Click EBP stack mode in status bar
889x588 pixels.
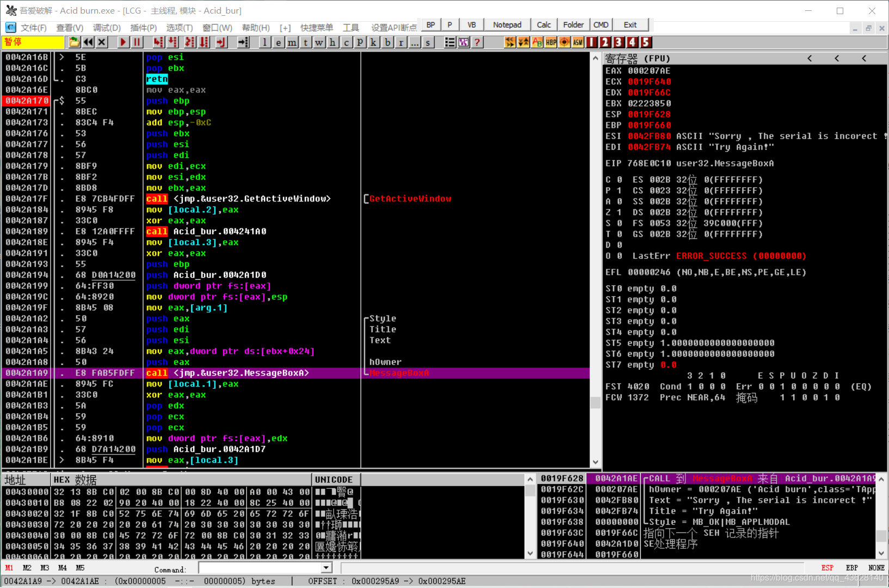pos(852,568)
